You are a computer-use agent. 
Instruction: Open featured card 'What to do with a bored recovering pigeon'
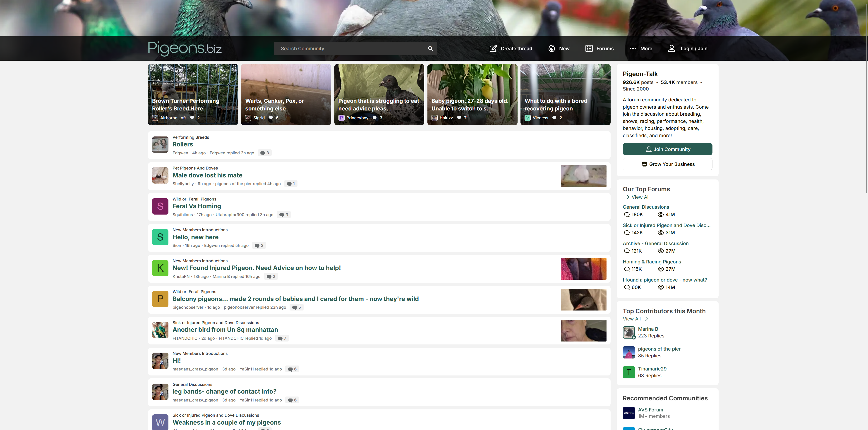tap(565, 95)
